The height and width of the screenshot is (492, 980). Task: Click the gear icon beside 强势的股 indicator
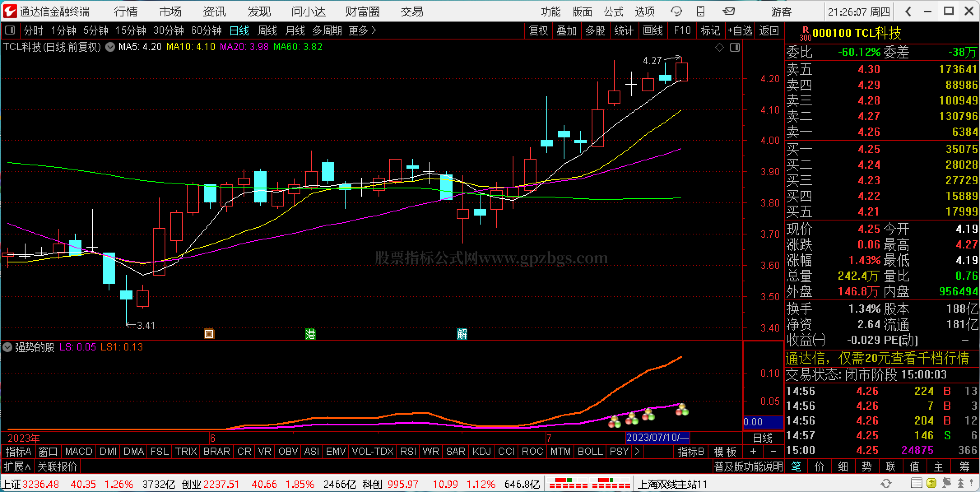[x=7, y=347]
